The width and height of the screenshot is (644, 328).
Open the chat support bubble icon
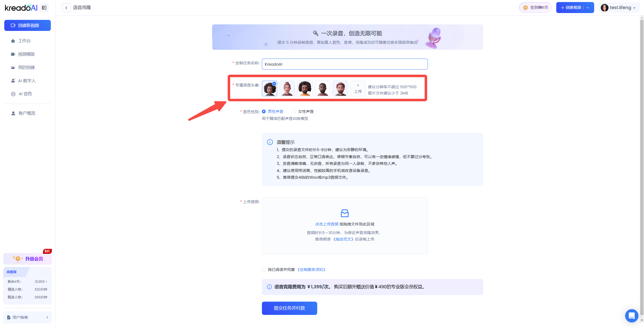(631, 316)
